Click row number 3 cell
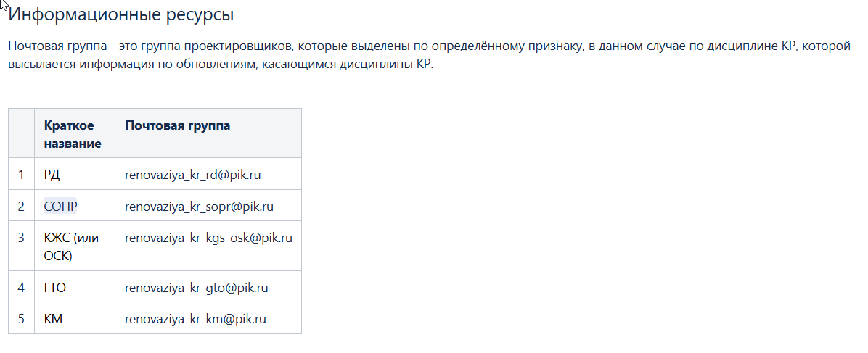This screenshot has width=868, height=353. [x=22, y=246]
